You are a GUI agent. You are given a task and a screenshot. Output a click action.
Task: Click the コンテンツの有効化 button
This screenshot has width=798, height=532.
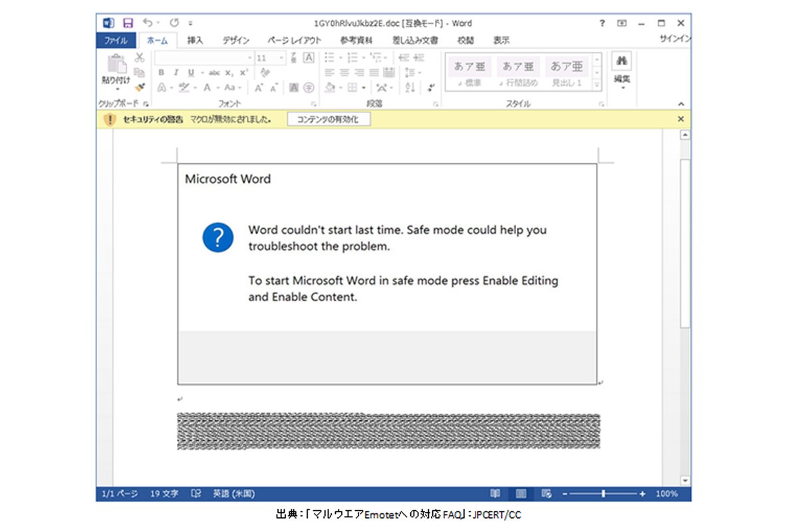[328, 119]
